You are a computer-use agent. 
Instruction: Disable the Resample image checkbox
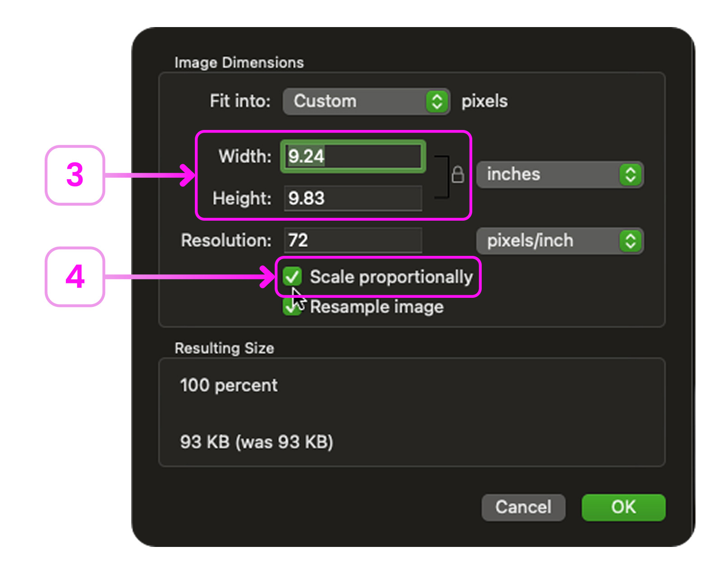[290, 308]
